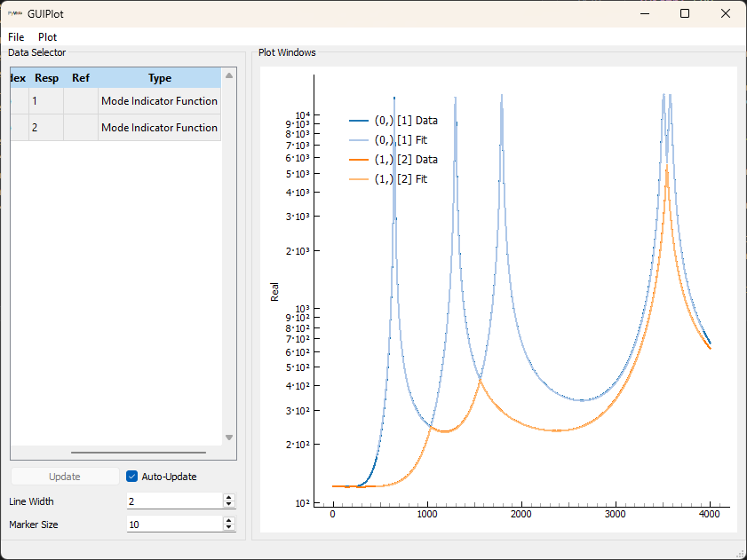Focus the Line Width value field
The image size is (747, 560).
click(173, 501)
